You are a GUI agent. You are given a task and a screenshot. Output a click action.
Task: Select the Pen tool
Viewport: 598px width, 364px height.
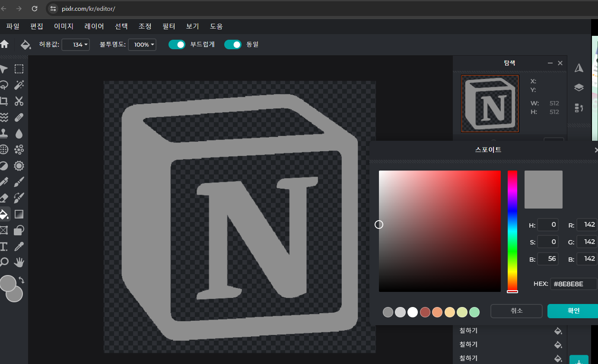point(3,182)
